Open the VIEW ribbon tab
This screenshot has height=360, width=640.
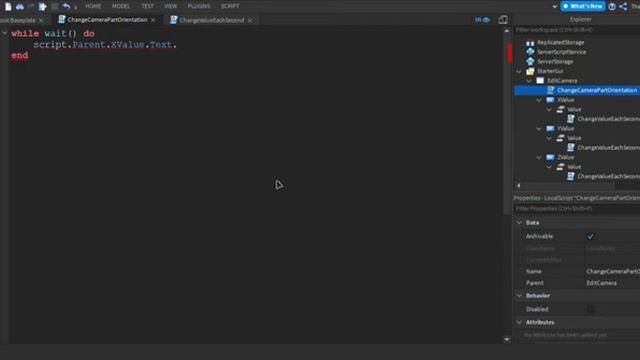(171, 6)
